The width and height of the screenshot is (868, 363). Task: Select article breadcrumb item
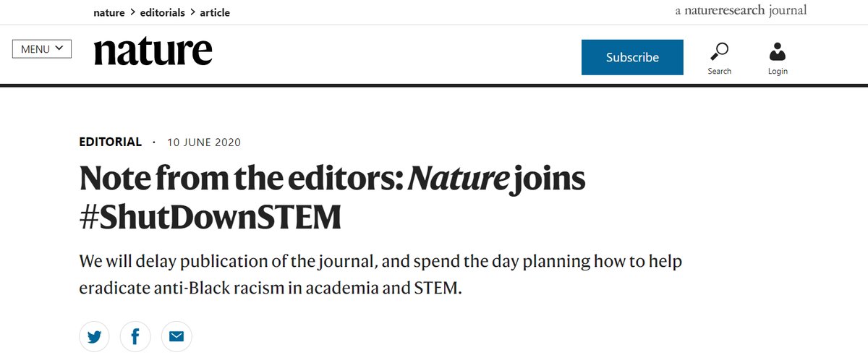pyautogui.click(x=215, y=12)
